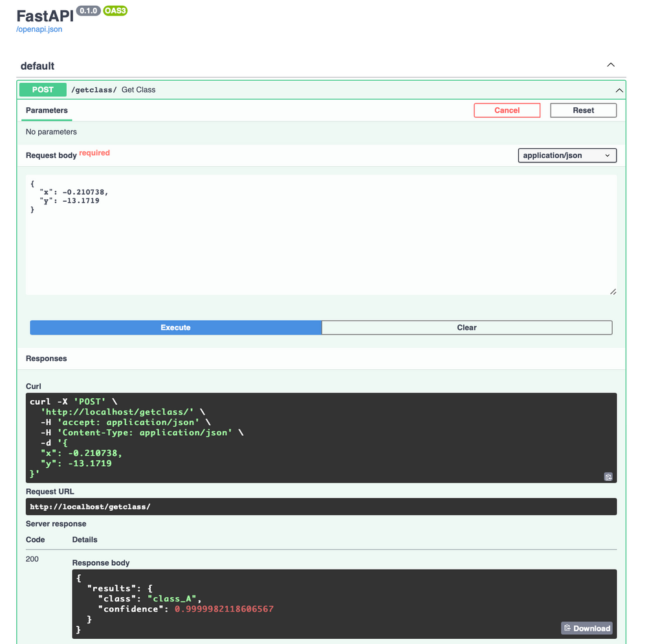
Task: Cancel the try-it-out mode
Action: coord(507,110)
